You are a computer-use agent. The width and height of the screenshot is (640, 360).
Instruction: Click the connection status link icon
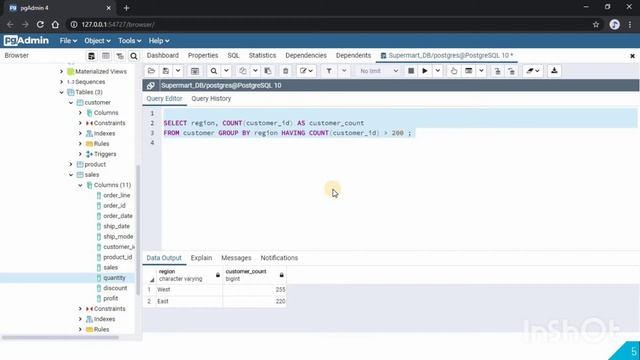pyautogui.click(x=151, y=86)
